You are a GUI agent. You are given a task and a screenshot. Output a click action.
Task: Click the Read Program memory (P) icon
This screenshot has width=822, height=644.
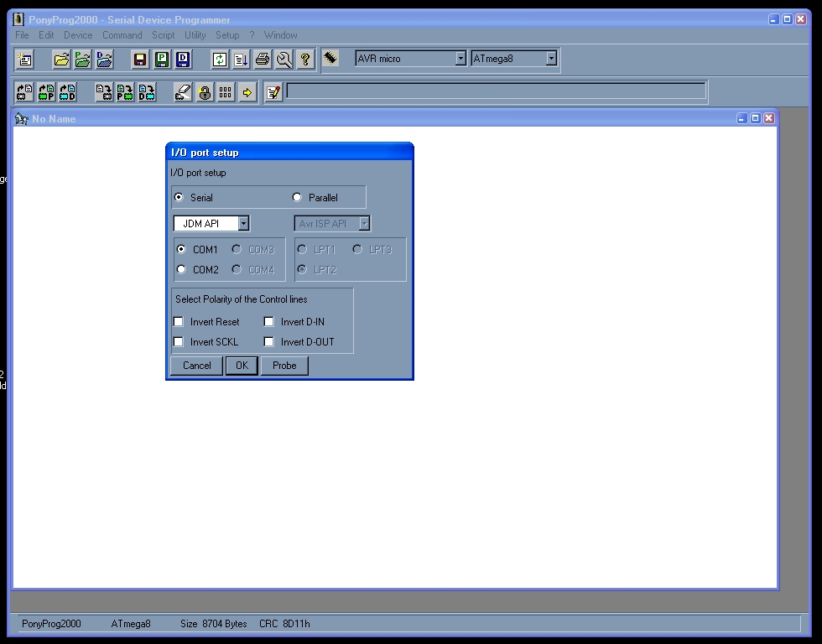tap(46, 92)
